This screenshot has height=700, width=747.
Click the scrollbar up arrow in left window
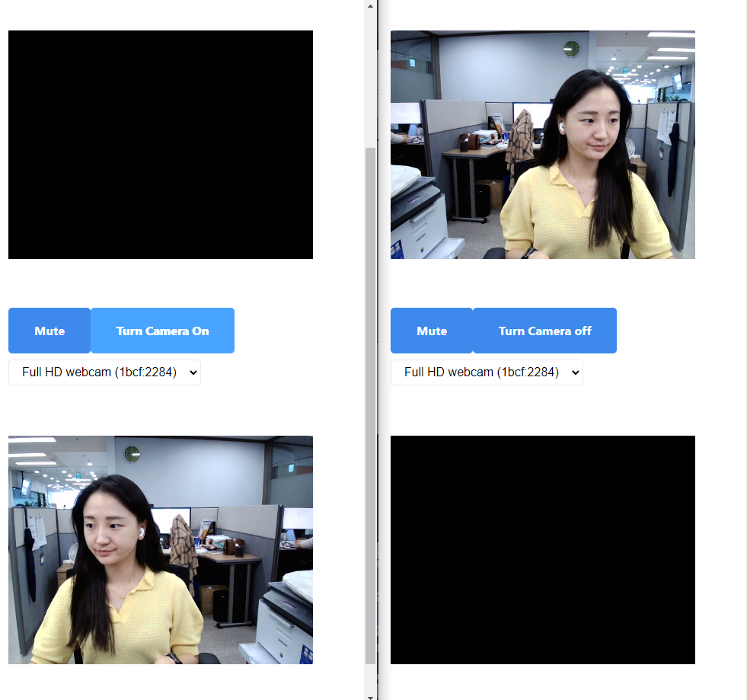(370, 6)
